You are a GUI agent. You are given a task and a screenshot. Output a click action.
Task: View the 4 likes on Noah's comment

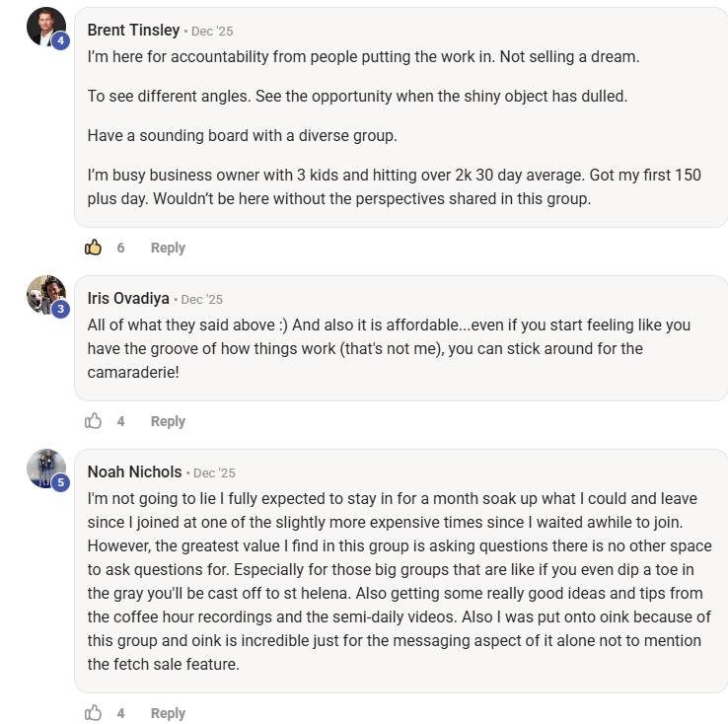click(120, 713)
